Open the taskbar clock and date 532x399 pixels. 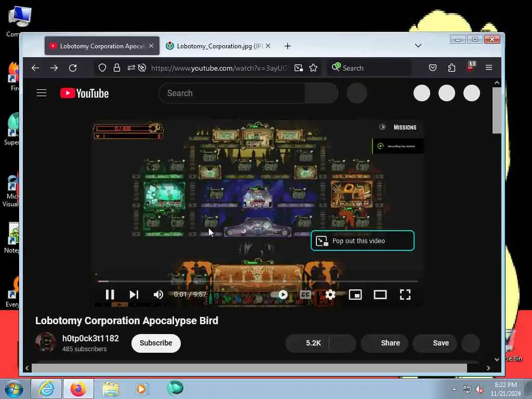[x=506, y=389]
